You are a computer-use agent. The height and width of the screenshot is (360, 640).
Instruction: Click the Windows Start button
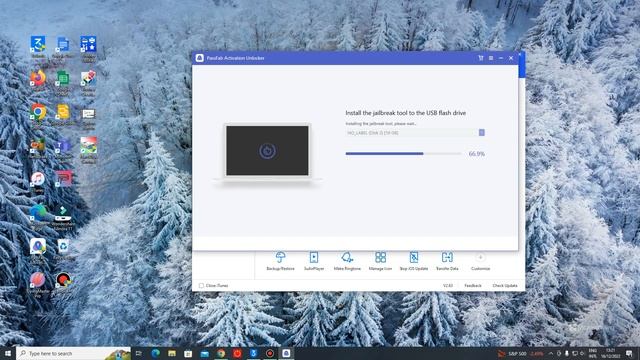coord(8,353)
